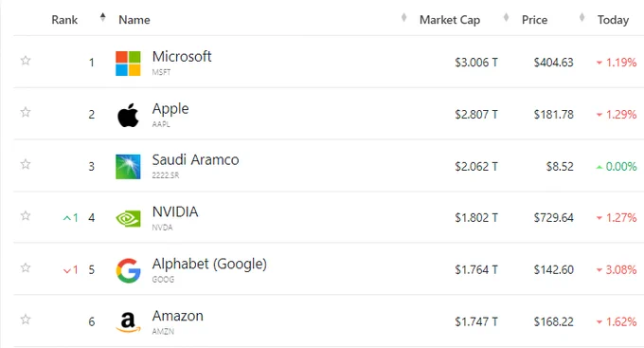This screenshot has height=348, width=644.
Task: Open the Saudi Aramco logo
Action: (128, 167)
